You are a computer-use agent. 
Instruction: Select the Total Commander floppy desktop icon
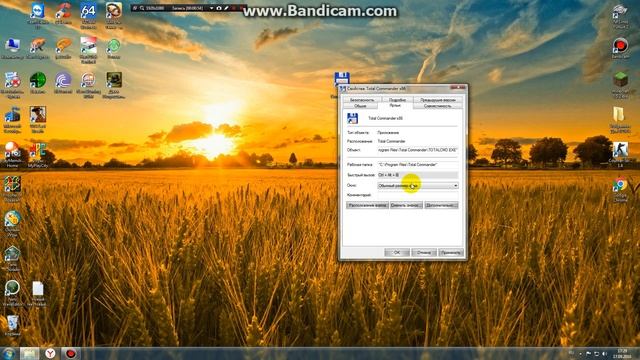pyautogui.click(x=342, y=79)
